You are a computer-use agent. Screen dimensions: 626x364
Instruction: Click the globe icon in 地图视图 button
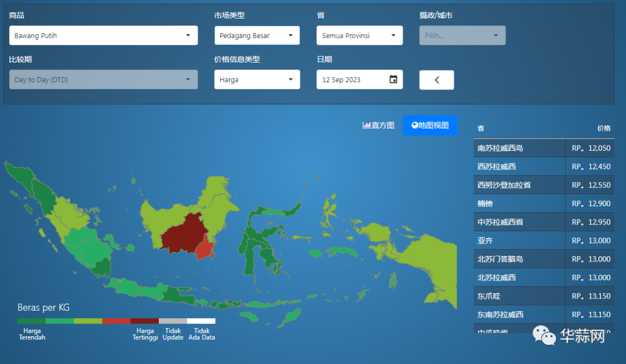coord(415,125)
